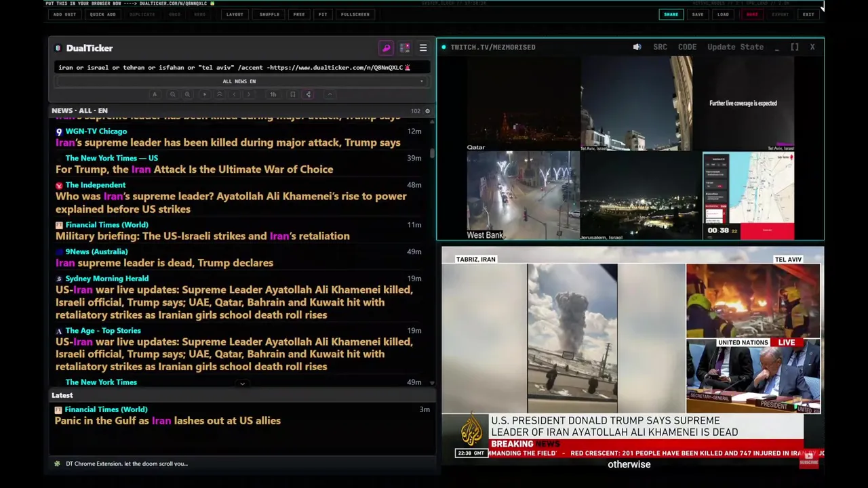This screenshot has height=488, width=868.
Task: Click the news feed scrollbar thumb
Action: [432, 154]
